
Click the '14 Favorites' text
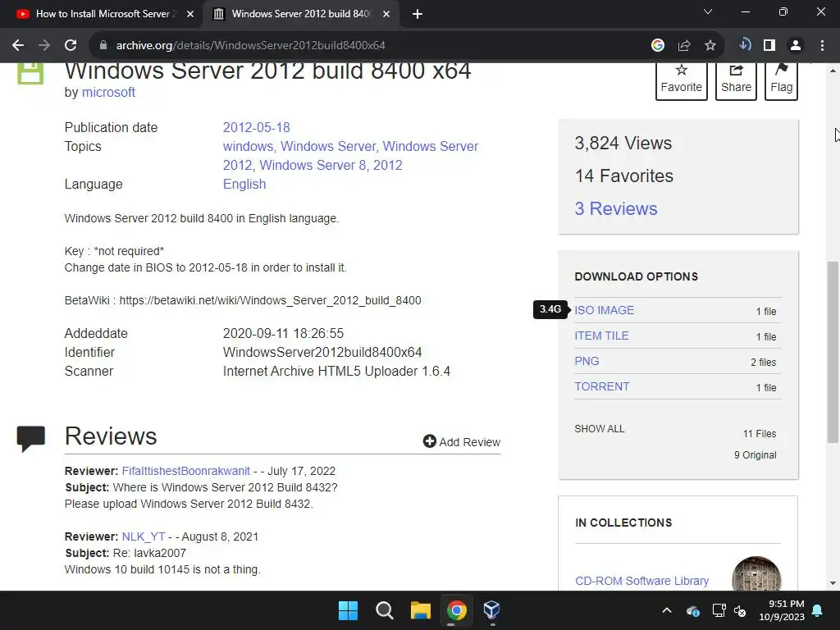(624, 176)
